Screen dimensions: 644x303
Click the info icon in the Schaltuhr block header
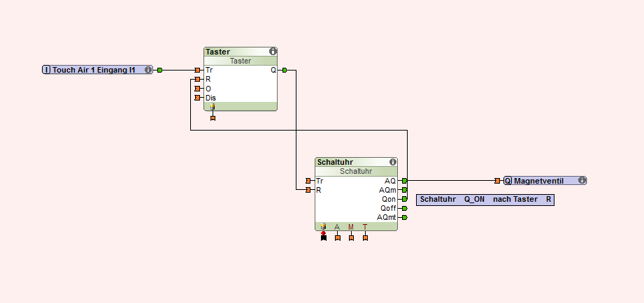coord(393,162)
